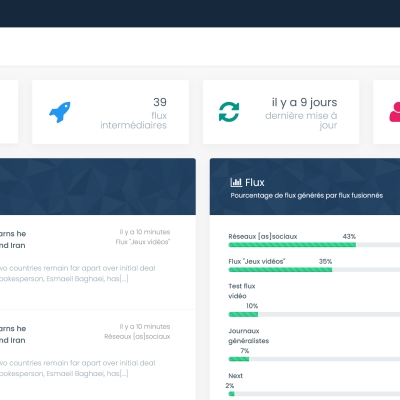Open Réseaux [as]sociaux source link in second article

pos(137,337)
